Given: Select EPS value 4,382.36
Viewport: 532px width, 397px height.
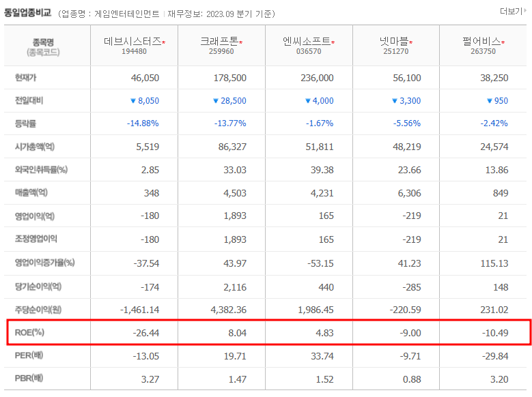Looking at the screenshot, I should 228,310.
